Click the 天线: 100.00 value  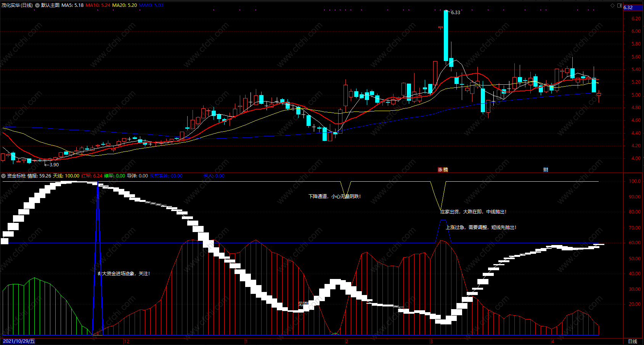66,176
